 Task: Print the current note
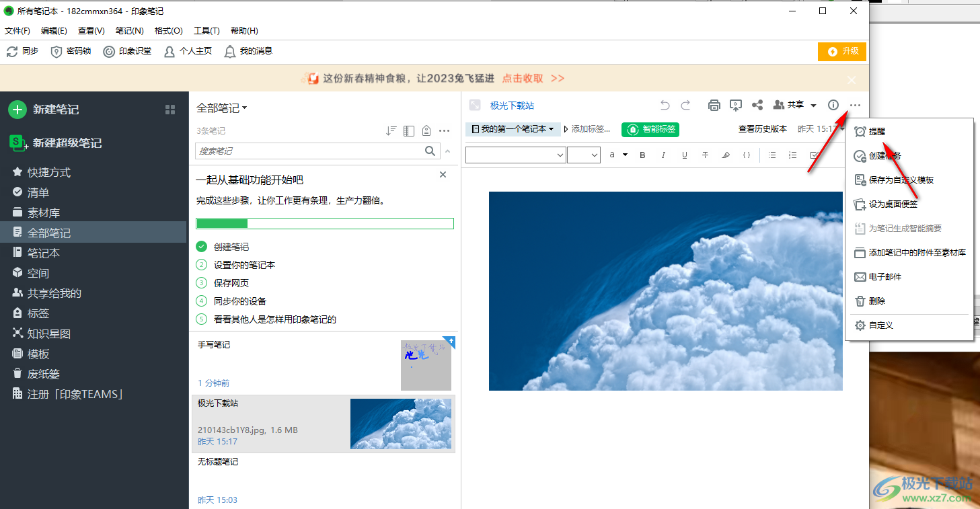[714, 105]
